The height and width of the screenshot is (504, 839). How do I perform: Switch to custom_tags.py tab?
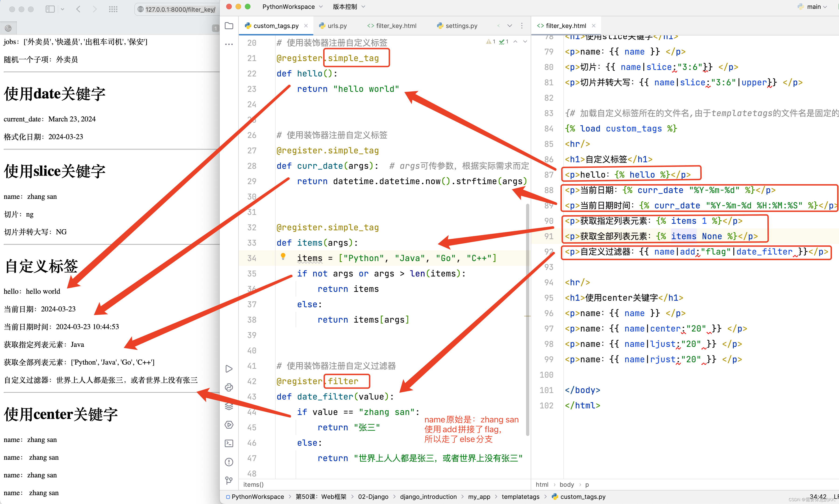point(276,26)
